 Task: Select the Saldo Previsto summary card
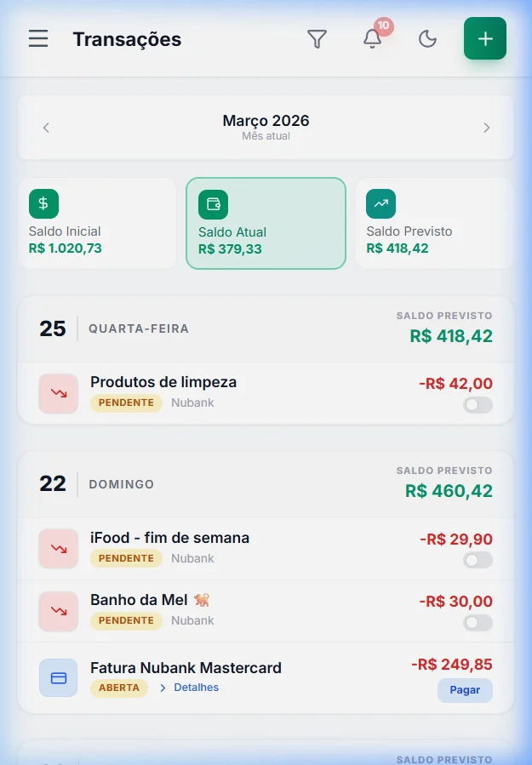click(434, 223)
